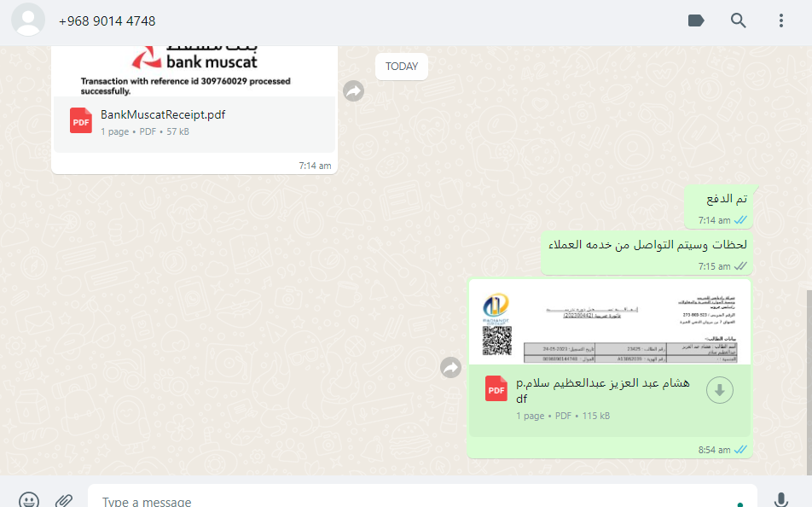
Task: Open the Radiance Group invoice preview thumbnail
Action: point(610,323)
